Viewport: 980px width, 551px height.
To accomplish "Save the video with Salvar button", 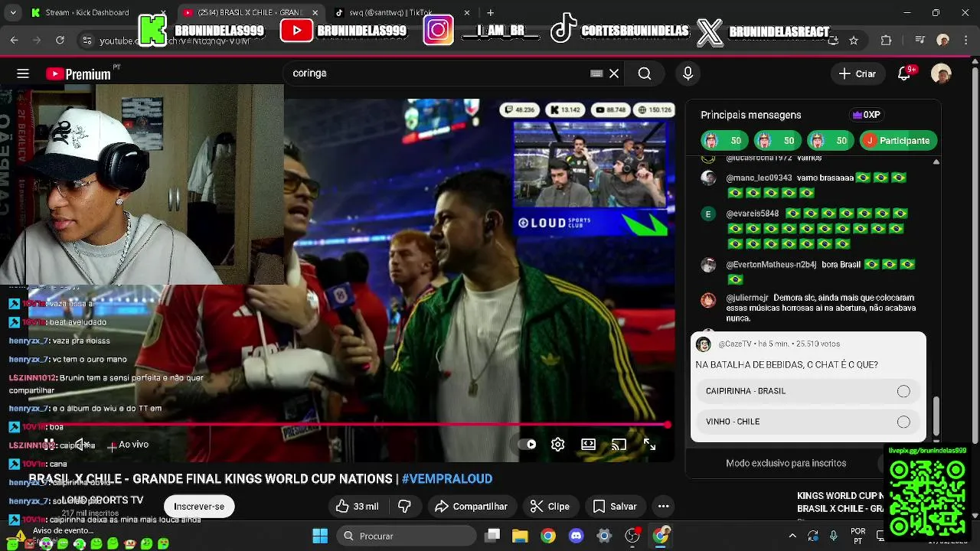I will pyautogui.click(x=615, y=507).
